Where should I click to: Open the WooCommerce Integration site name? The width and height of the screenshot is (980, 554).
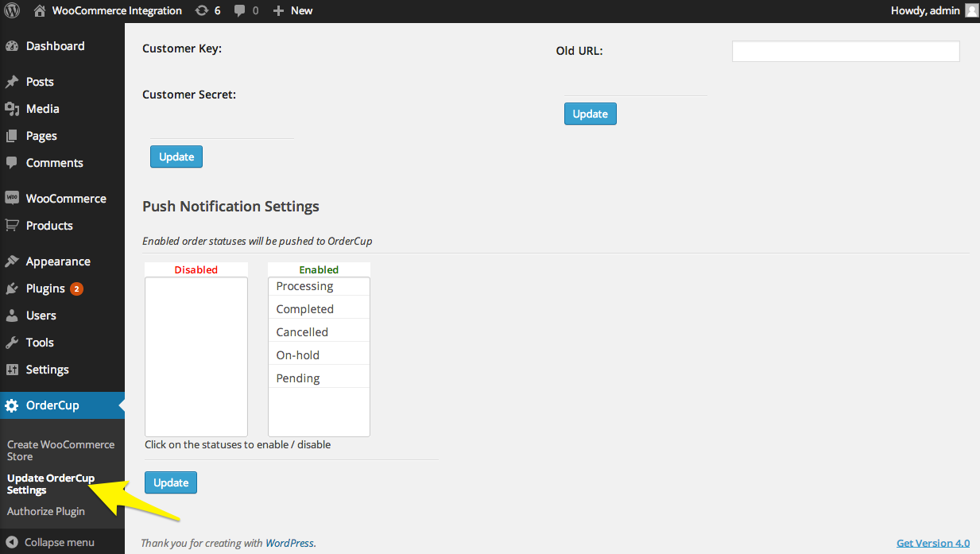[117, 11]
